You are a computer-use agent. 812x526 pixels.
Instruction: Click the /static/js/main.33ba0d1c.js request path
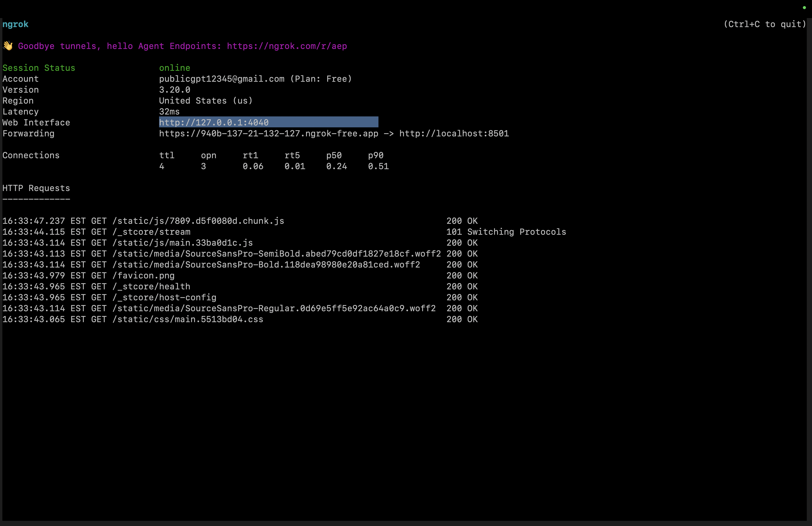[183, 243]
